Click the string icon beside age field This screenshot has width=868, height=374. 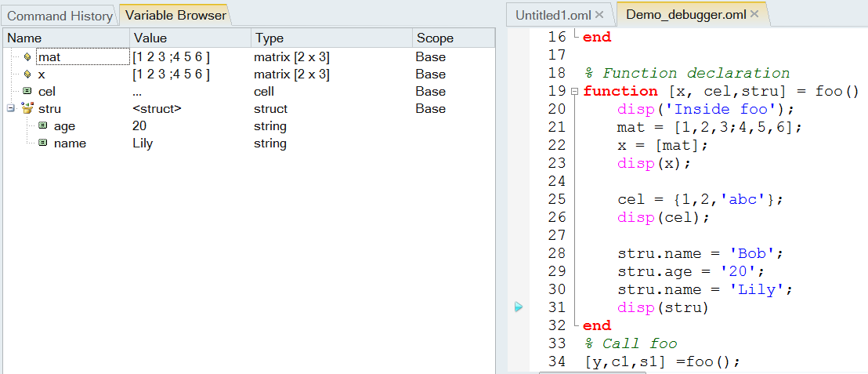coord(42,126)
